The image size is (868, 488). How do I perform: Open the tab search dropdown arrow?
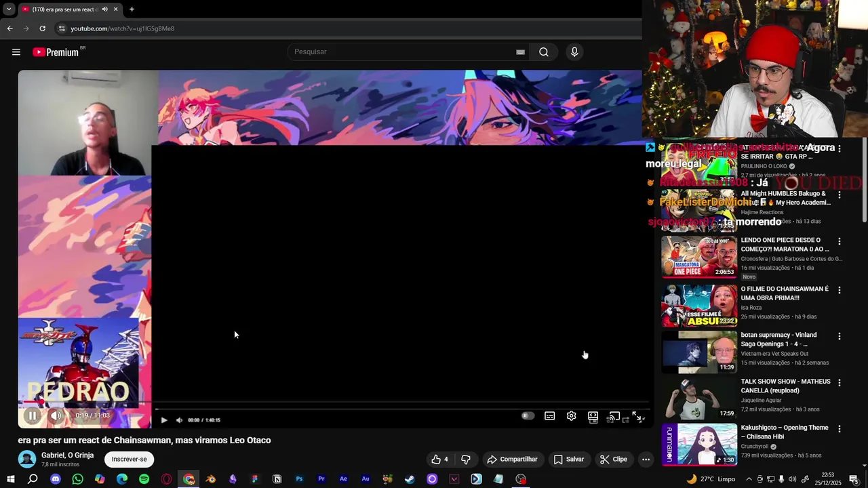click(8, 9)
